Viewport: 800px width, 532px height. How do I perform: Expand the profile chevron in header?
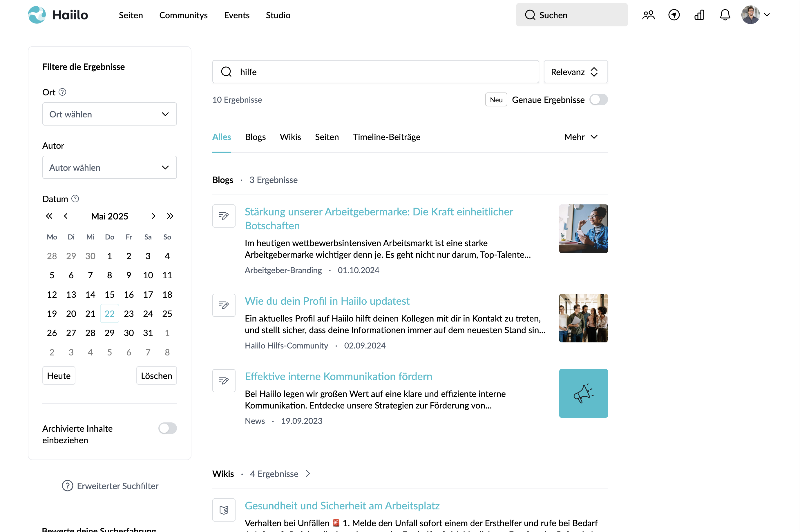coord(767,15)
